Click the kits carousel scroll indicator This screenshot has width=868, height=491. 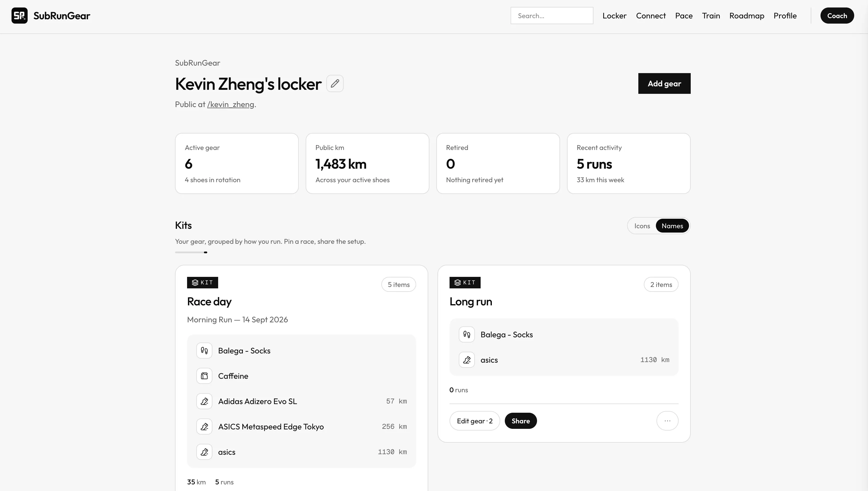click(x=191, y=252)
